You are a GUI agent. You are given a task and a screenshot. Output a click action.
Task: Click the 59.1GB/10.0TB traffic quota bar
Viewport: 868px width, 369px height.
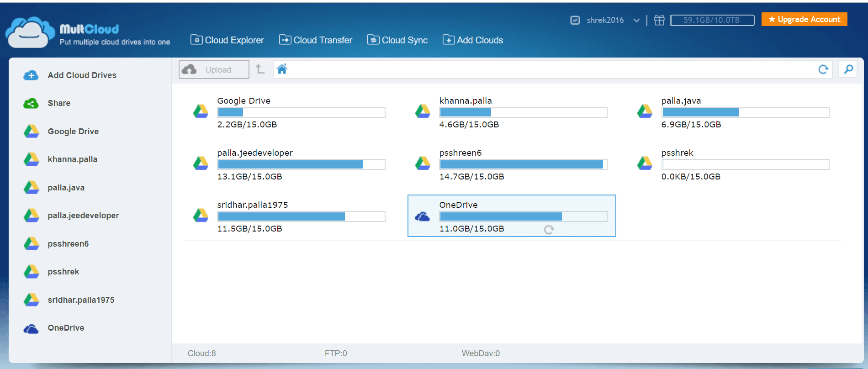pos(712,20)
